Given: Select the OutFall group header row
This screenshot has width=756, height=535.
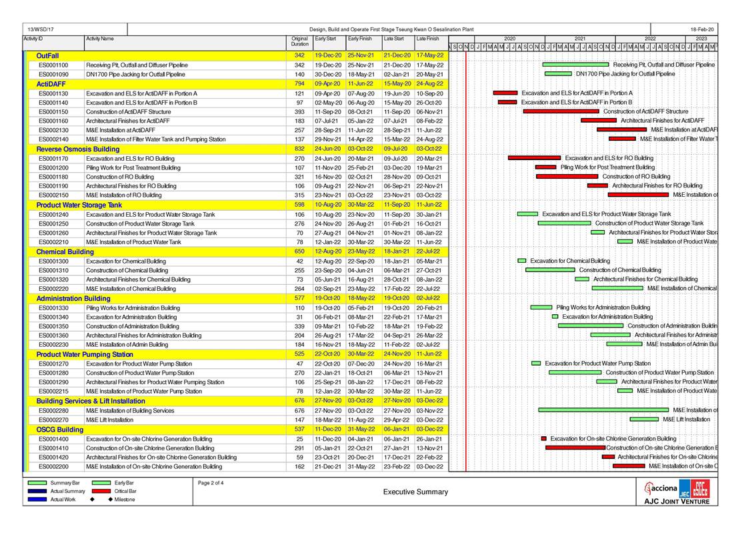Looking at the screenshot, I should coord(48,55).
